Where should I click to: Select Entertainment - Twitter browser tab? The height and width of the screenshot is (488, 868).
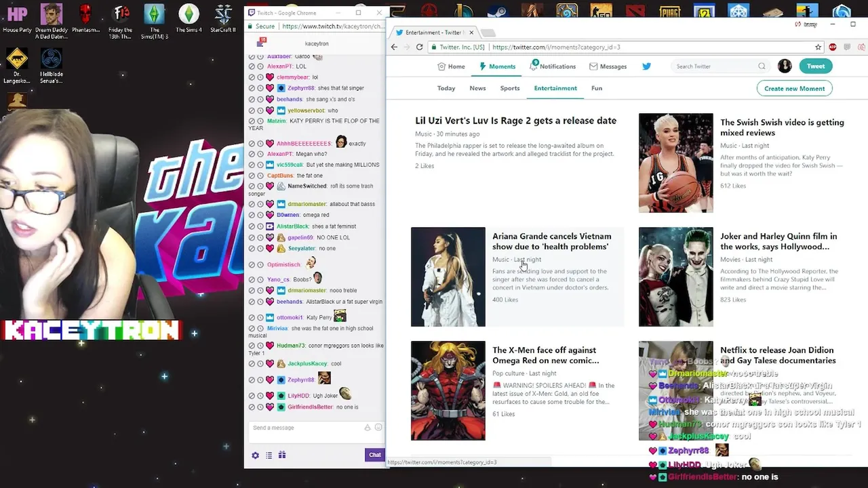point(434,33)
